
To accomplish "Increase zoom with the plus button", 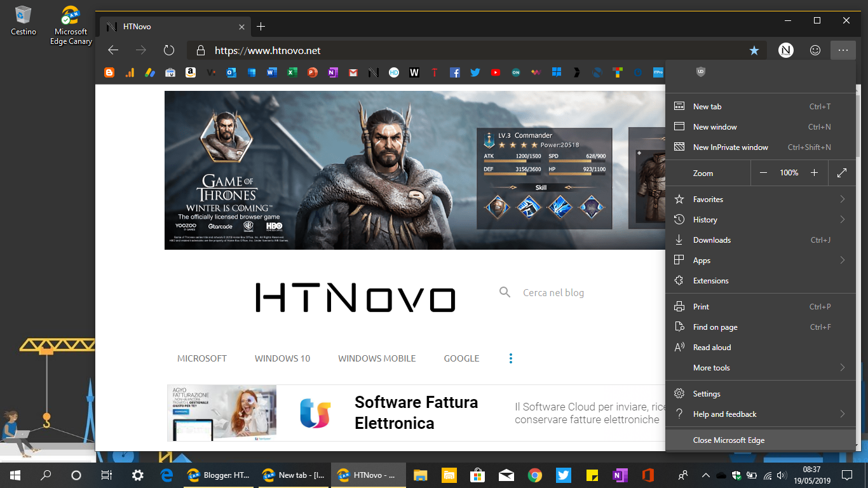I will pos(815,173).
